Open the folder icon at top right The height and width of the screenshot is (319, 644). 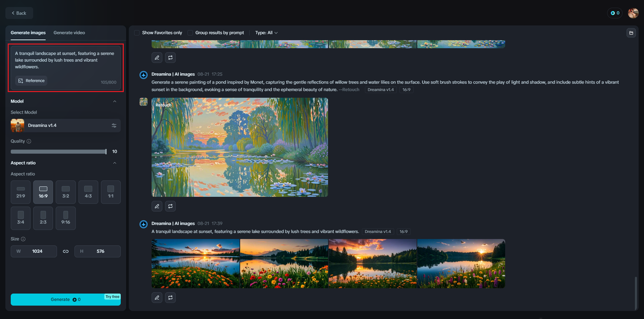coord(631,33)
